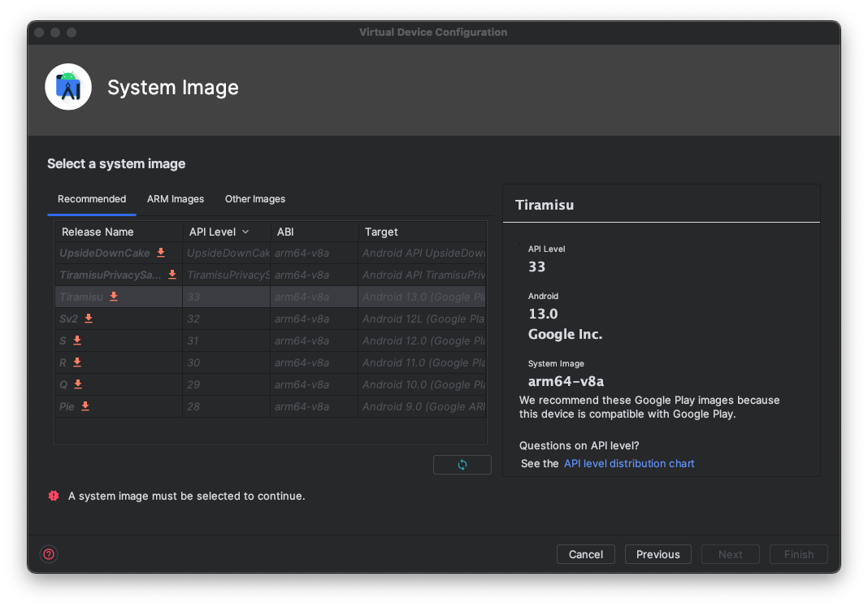
Task: Click the download arrow beside S
Action: (x=77, y=340)
